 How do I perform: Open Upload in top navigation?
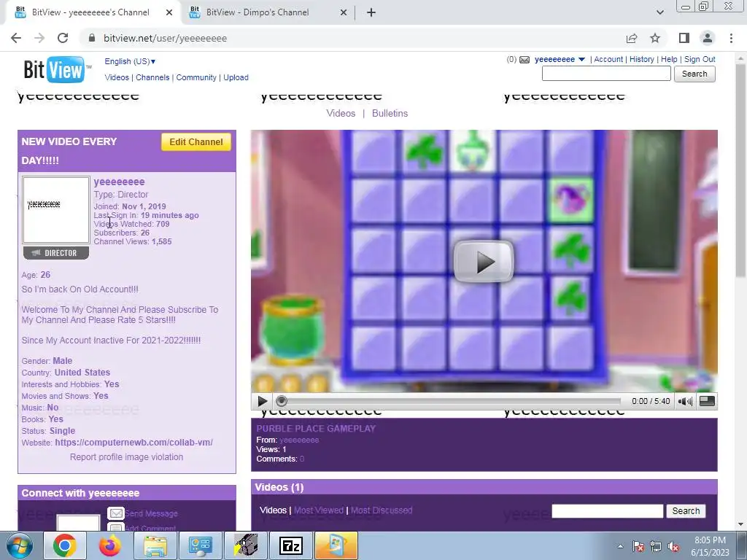click(236, 77)
